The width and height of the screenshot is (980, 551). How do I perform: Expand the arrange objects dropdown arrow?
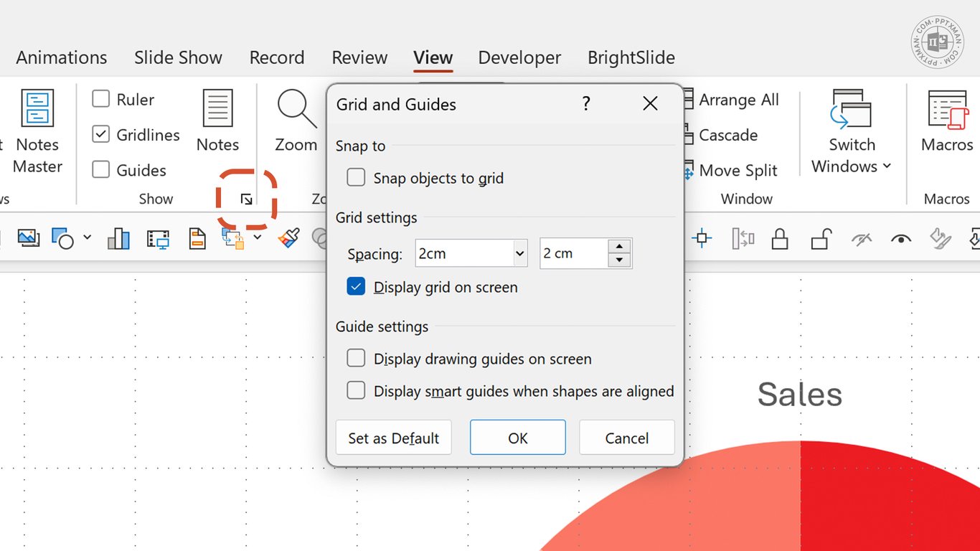[258, 237]
